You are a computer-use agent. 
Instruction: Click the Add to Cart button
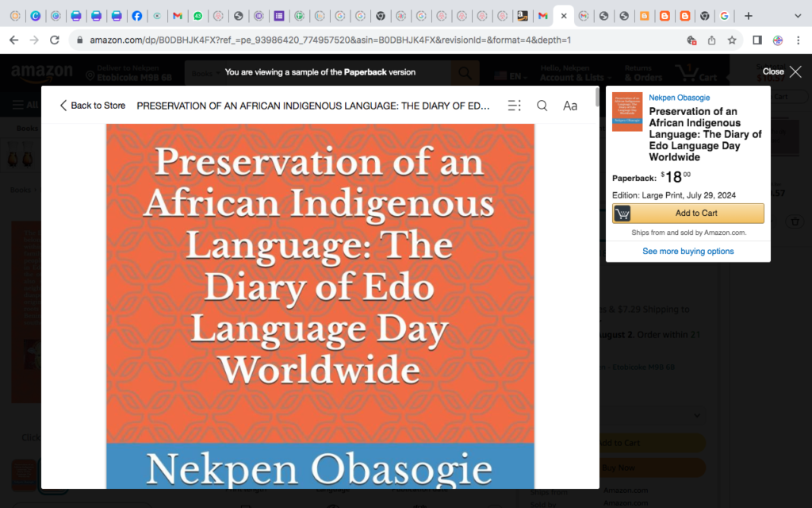click(x=688, y=213)
